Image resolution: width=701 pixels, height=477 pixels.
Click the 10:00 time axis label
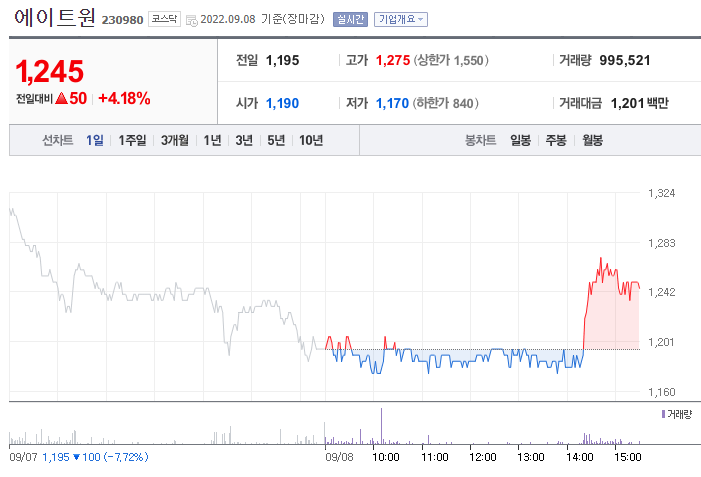click(385, 457)
